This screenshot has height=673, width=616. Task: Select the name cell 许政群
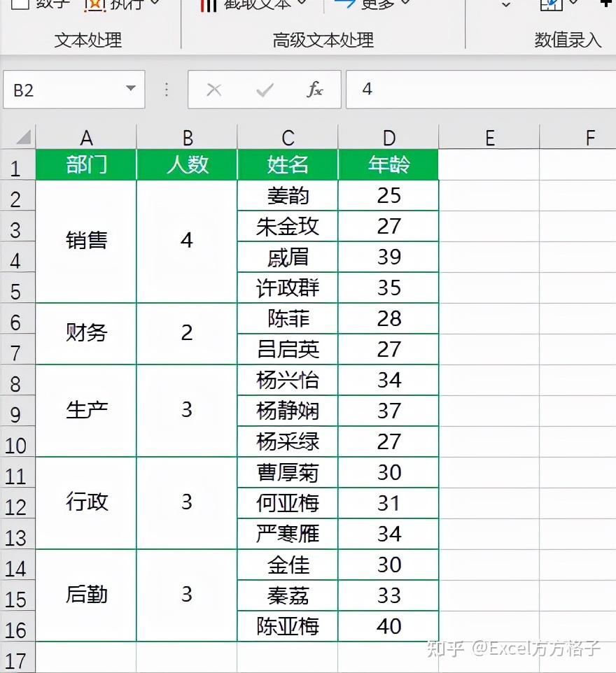pos(288,288)
